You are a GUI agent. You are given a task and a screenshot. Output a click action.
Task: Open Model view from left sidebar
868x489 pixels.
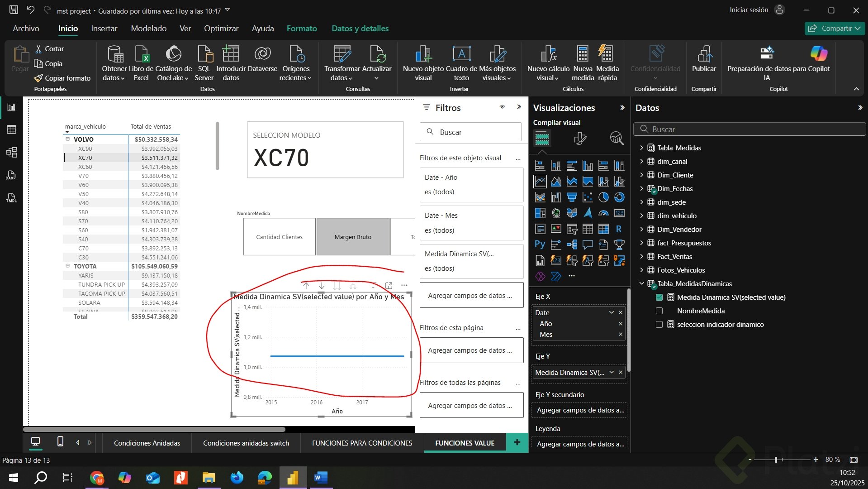11,153
